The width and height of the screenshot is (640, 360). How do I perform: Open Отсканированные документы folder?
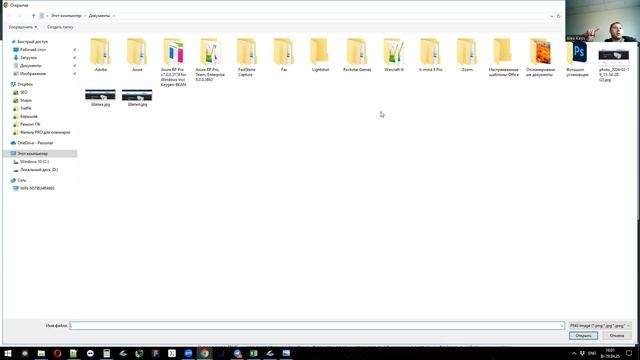pyautogui.click(x=540, y=57)
